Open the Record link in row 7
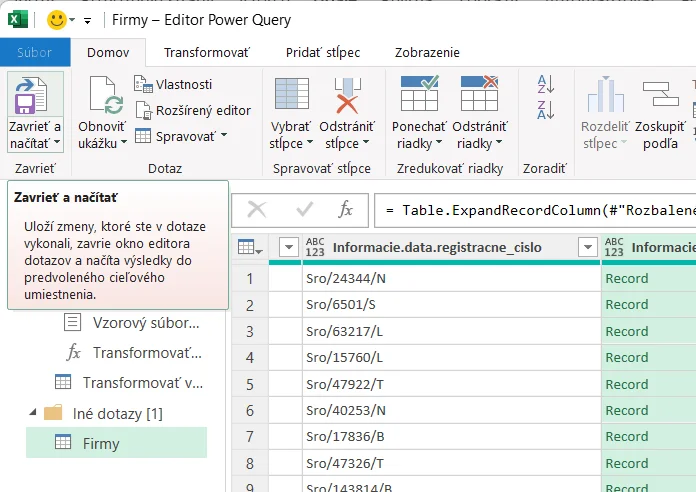Image resolution: width=696 pixels, height=492 pixels. (x=627, y=436)
